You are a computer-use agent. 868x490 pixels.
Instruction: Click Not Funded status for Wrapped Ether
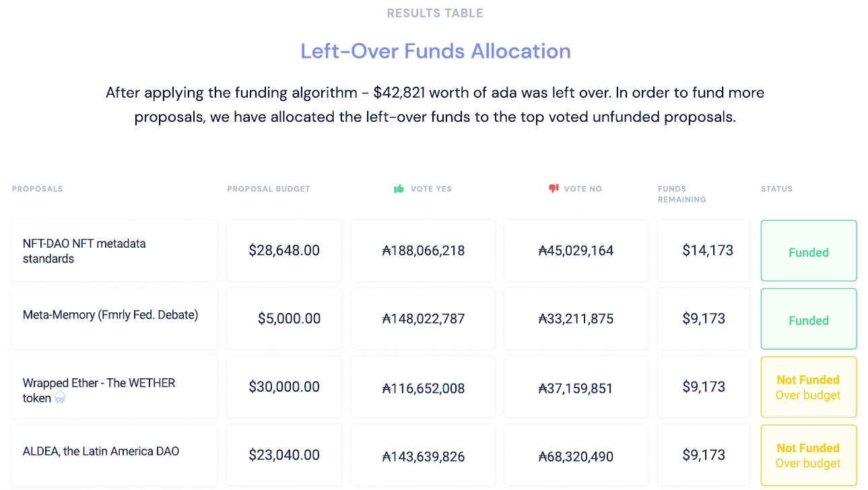808,388
